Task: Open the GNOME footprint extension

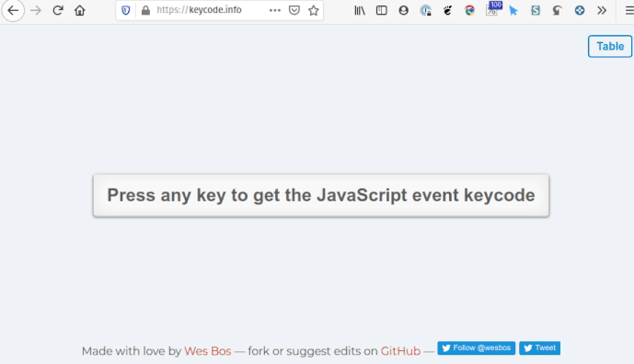Action: 447,10
